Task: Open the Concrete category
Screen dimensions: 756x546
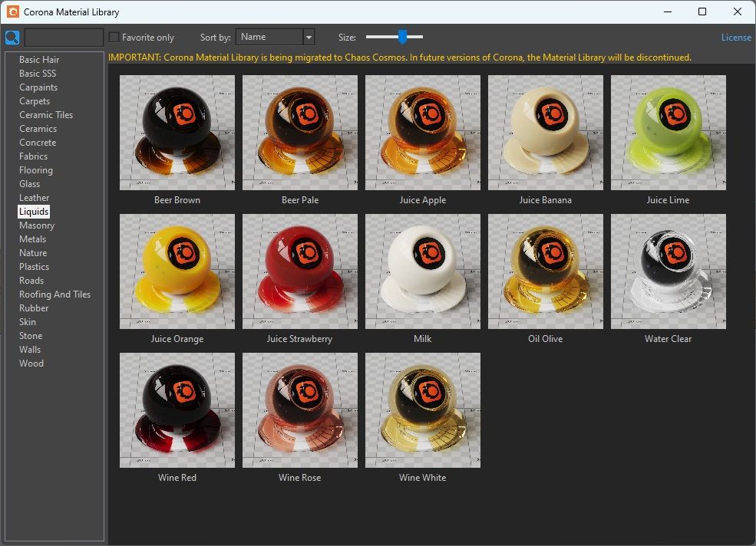Action: (38, 143)
